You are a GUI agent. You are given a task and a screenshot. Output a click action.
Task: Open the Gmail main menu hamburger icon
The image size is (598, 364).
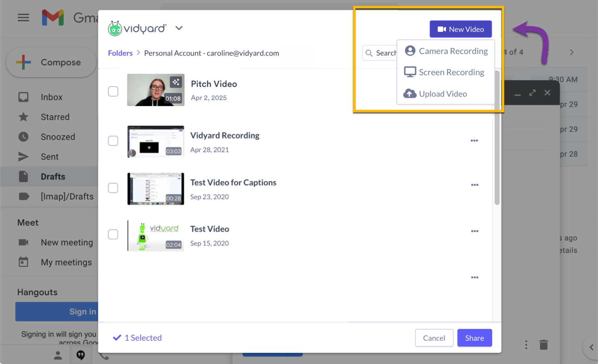23,17
